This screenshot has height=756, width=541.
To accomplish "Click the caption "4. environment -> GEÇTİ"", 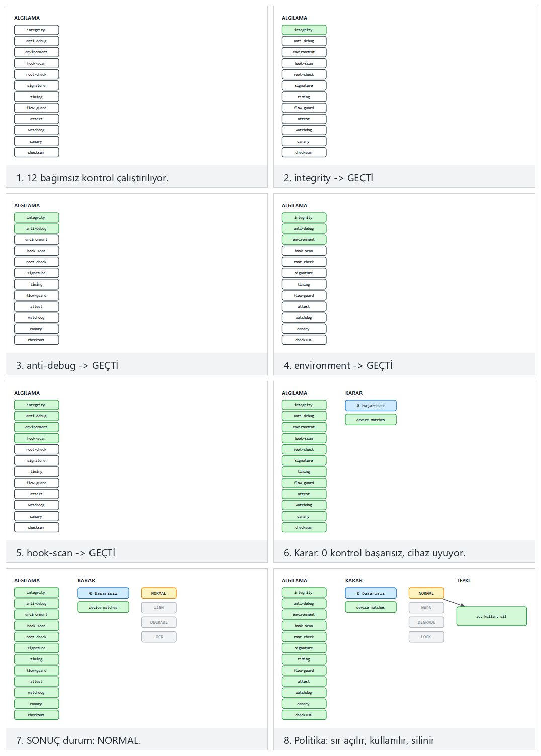I will 338,365.
